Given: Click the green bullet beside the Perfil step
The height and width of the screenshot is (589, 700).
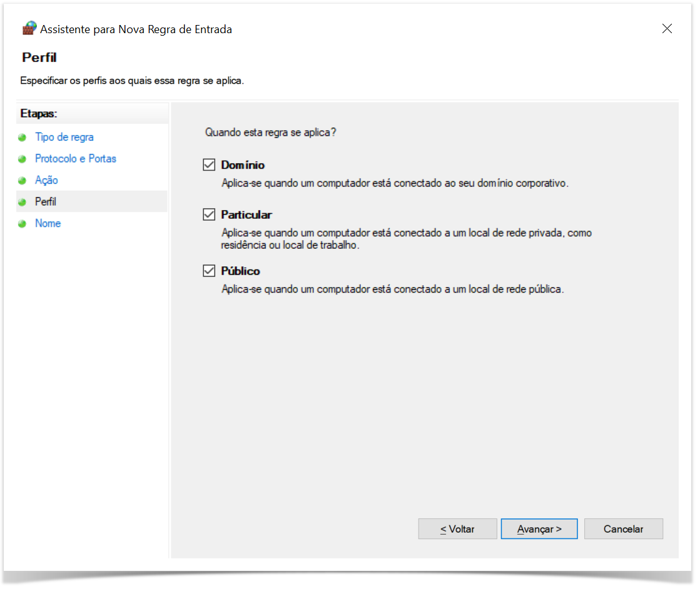Looking at the screenshot, I should (23, 202).
